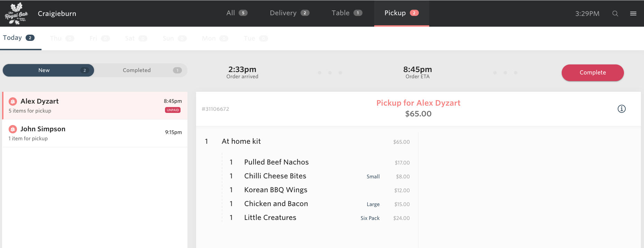The image size is (644, 248).
Task: Click pickup bag icon beside Alex Dyzart
Action: pos(13,101)
